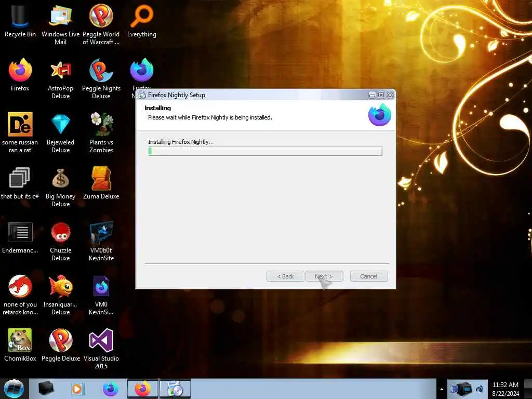Select the Insaniquar... Deluxe fish icon
The height and width of the screenshot is (399, 532).
[60, 295]
